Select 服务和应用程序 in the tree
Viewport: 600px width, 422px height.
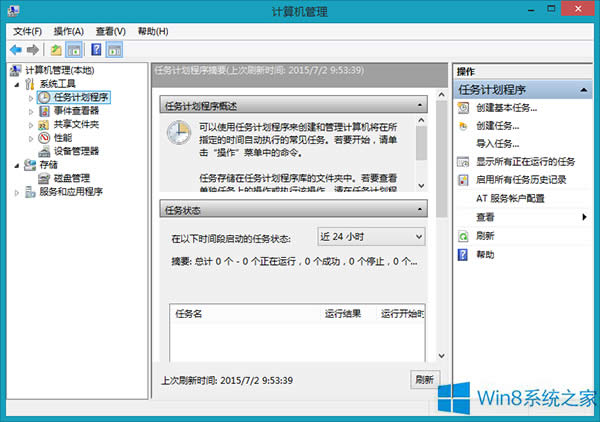(x=71, y=192)
